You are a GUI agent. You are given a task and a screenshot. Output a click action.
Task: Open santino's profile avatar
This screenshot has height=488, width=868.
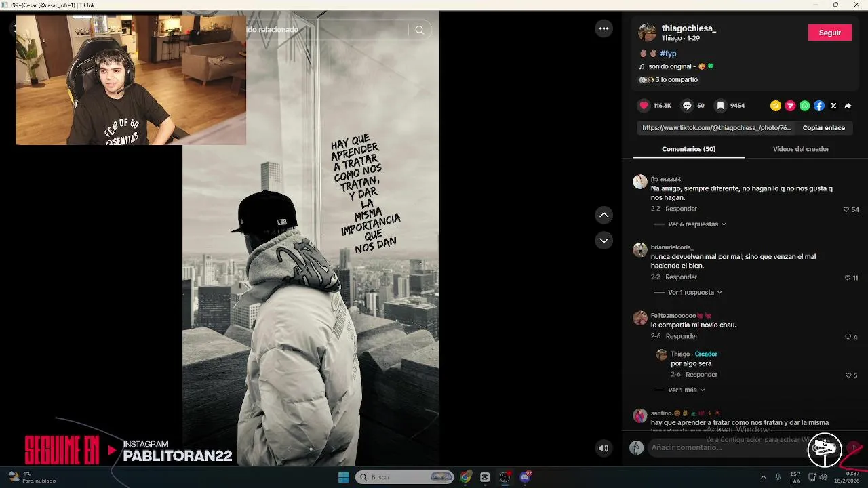click(639, 415)
